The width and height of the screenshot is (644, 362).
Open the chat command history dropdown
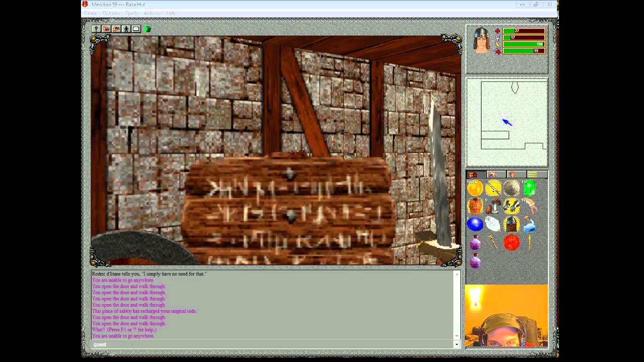(456, 344)
